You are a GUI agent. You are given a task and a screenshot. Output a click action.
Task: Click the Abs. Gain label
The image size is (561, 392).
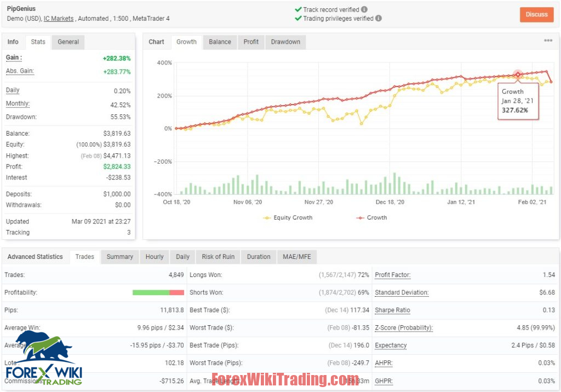pyautogui.click(x=20, y=71)
